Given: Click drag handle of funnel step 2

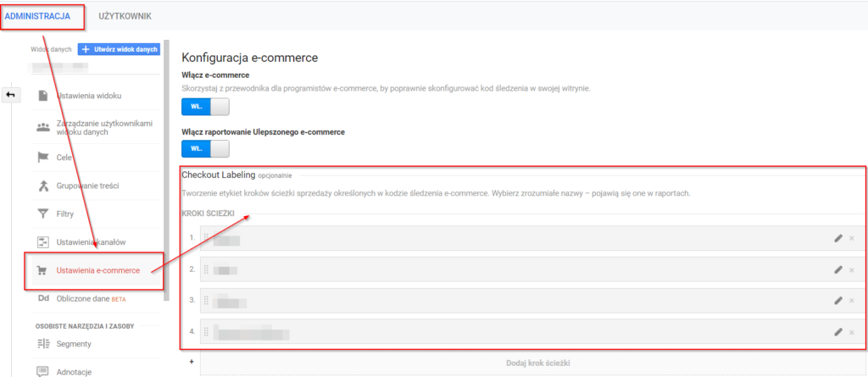Looking at the screenshot, I should (x=206, y=269).
